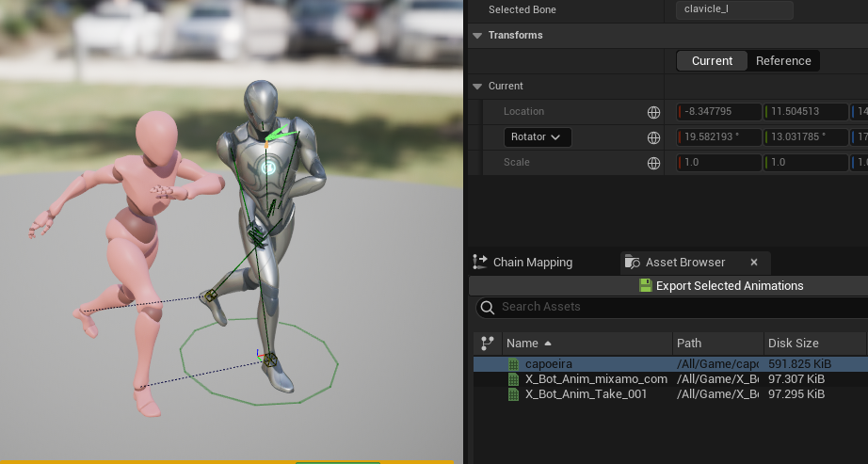Click the Asset Browser tab icon

[633, 262]
